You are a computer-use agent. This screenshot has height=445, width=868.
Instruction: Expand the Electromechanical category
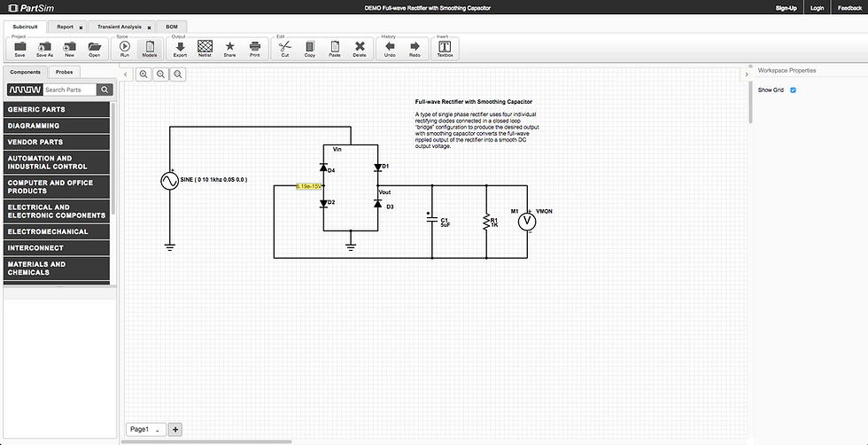pyautogui.click(x=57, y=231)
